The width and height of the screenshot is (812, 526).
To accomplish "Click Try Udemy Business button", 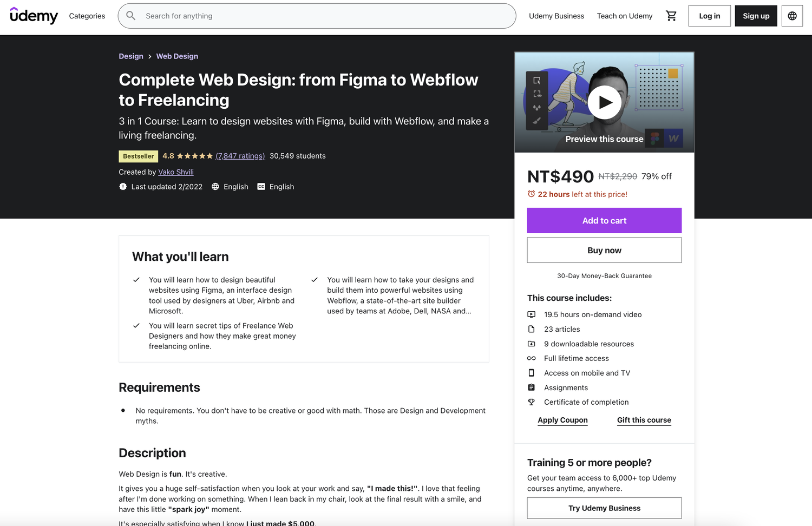I will [604, 508].
